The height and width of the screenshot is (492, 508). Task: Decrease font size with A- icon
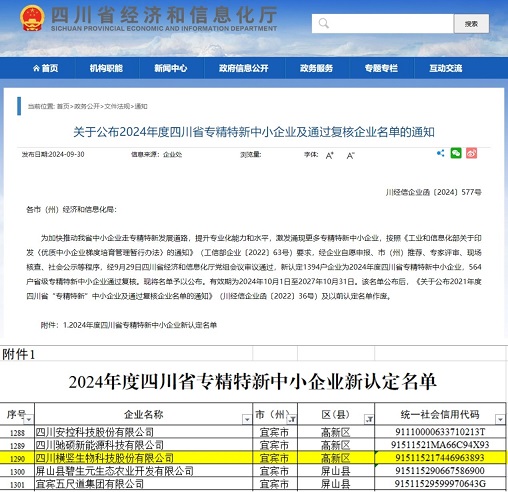[350, 155]
